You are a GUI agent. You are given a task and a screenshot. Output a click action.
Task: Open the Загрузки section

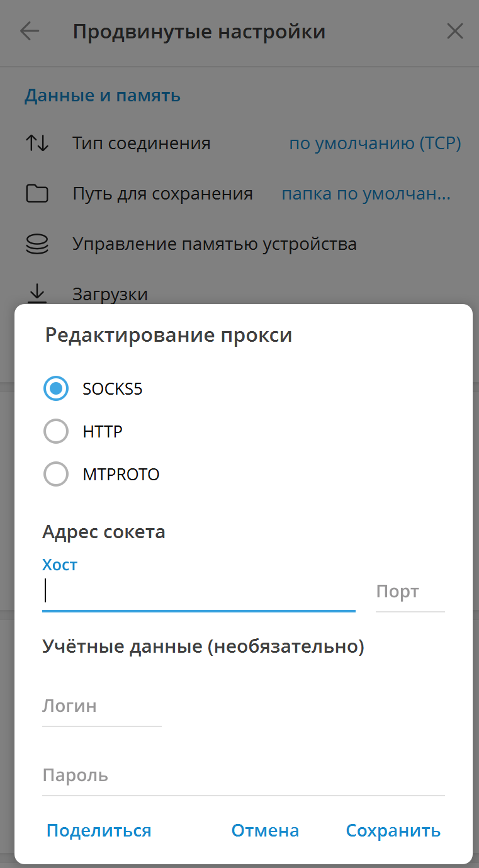tap(110, 293)
